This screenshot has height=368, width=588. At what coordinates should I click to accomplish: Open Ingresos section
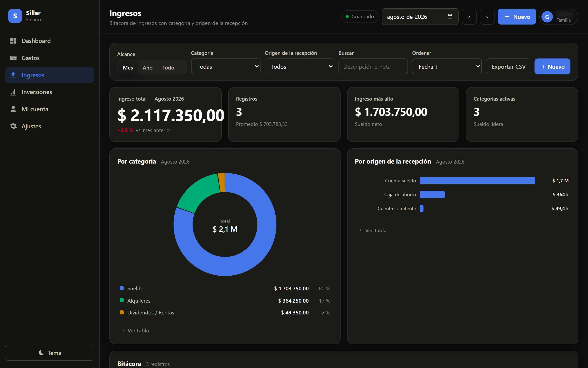(x=50, y=75)
